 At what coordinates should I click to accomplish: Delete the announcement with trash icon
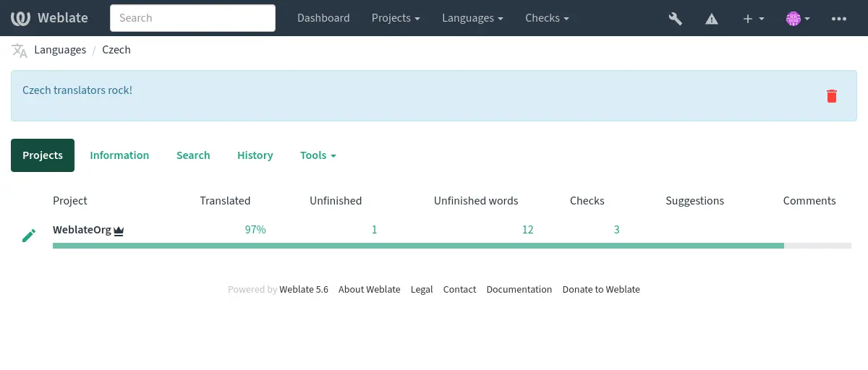point(832,96)
